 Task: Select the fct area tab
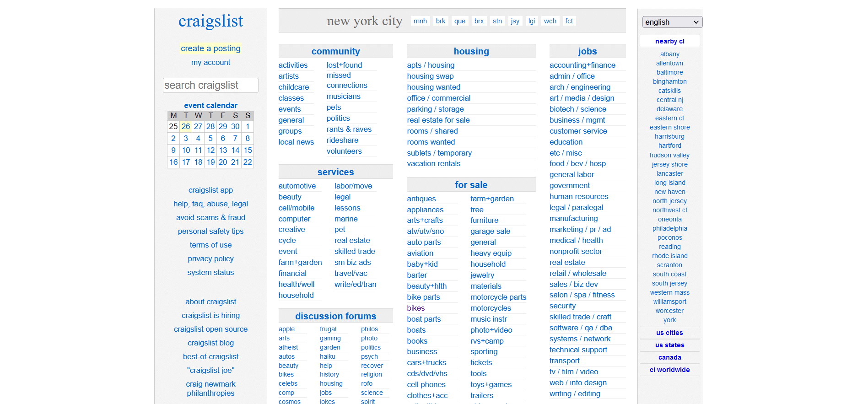coord(569,21)
